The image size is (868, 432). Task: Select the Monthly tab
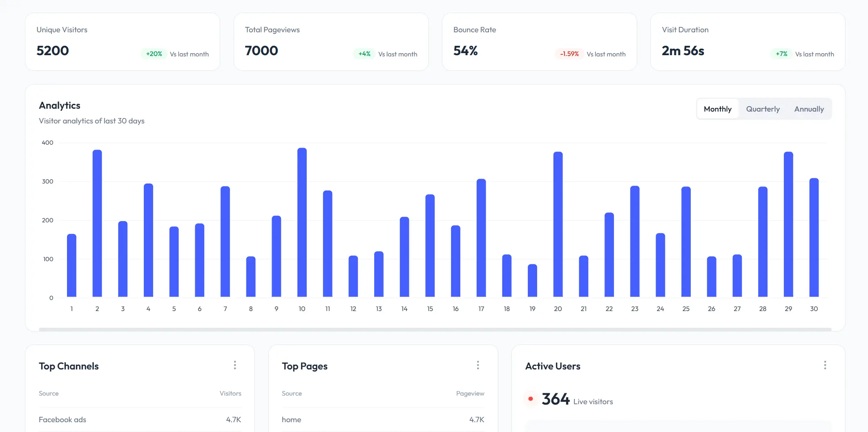tap(718, 109)
